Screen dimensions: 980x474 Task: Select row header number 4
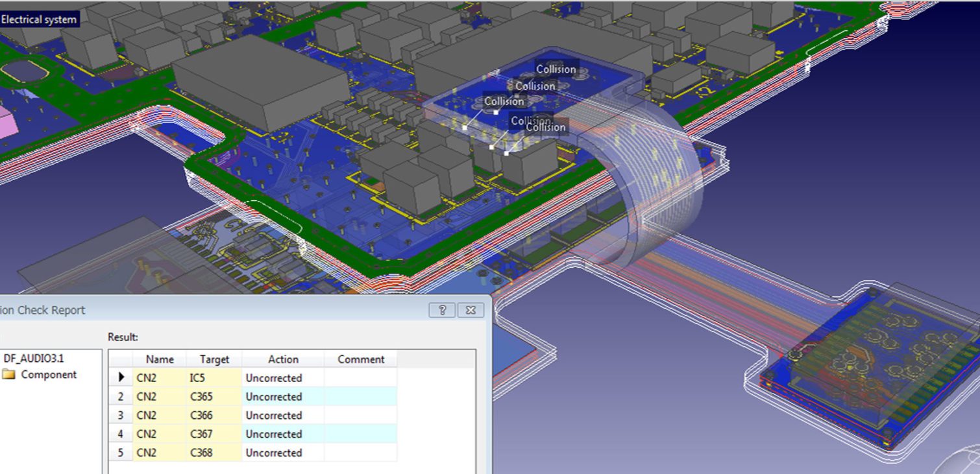(x=121, y=434)
